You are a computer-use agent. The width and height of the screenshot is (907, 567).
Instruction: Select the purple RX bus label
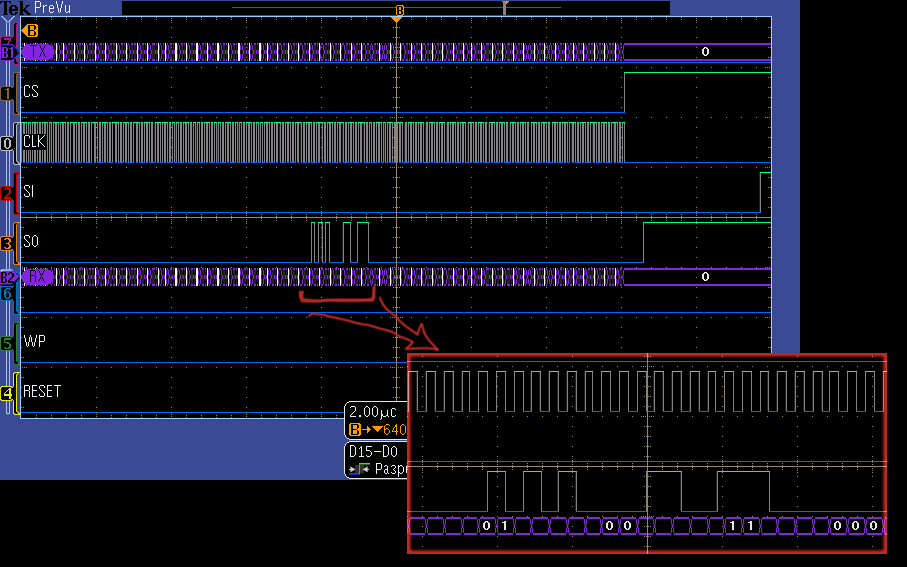pyautogui.click(x=38, y=277)
